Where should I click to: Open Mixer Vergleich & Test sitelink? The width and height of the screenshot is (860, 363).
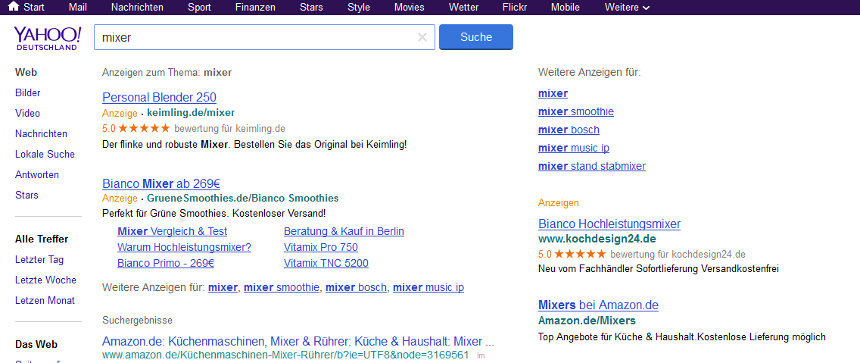point(172,231)
